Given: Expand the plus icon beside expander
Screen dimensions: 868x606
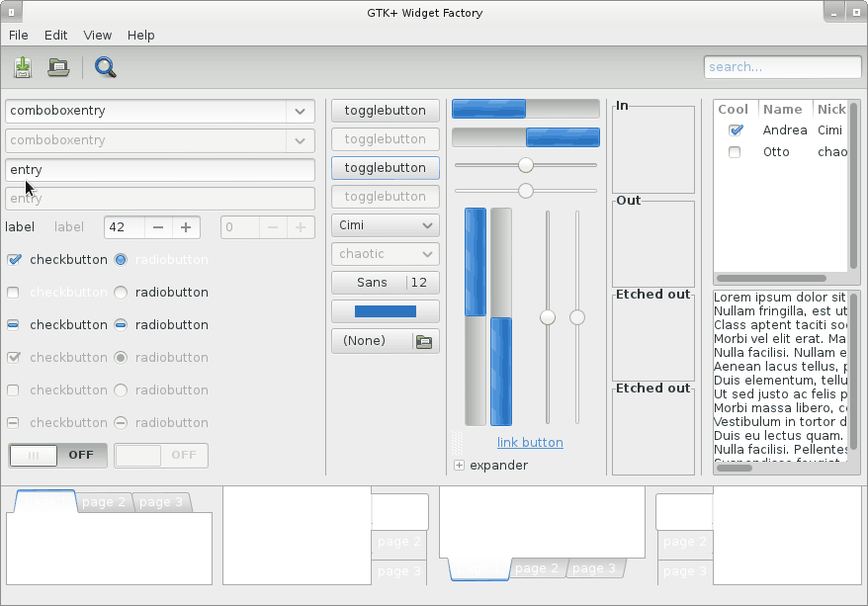Looking at the screenshot, I should (x=459, y=466).
